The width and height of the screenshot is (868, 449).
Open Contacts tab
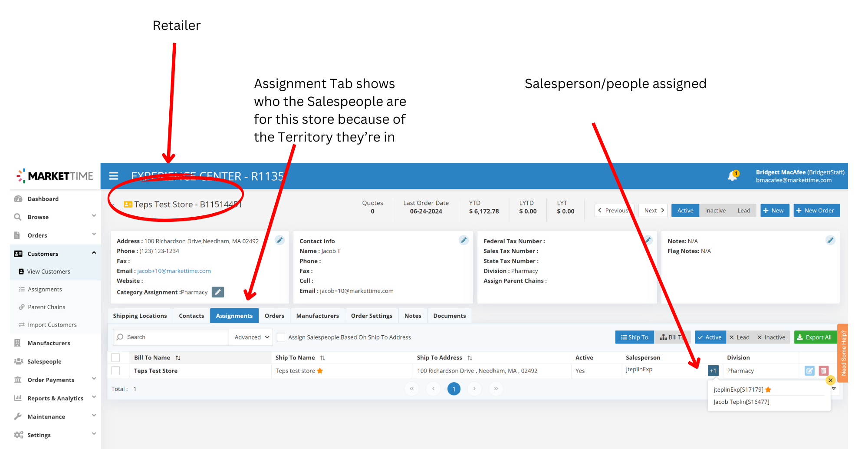(191, 316)
